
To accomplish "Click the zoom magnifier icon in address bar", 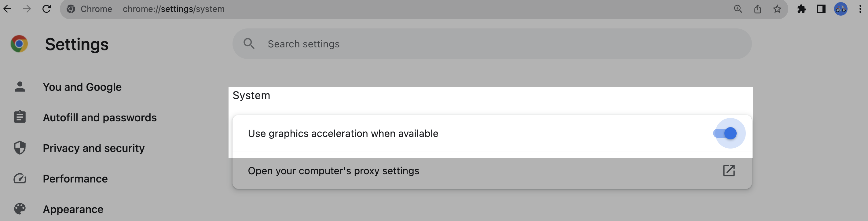I will (738, 9).
